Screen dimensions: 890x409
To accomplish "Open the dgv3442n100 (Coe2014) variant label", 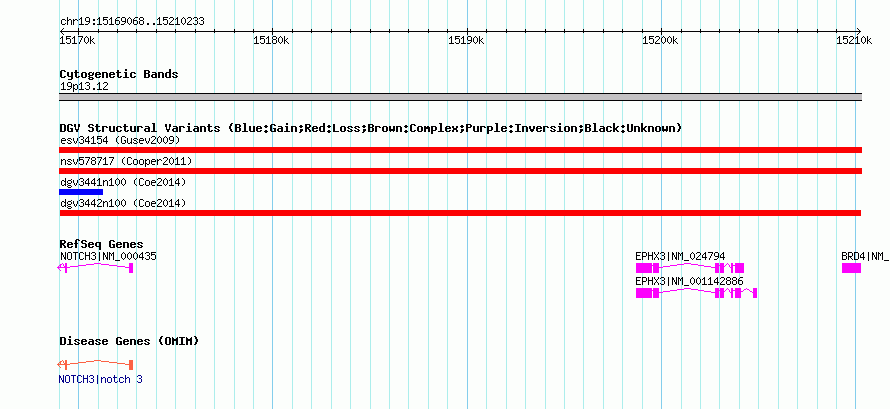I will (123, 203).
